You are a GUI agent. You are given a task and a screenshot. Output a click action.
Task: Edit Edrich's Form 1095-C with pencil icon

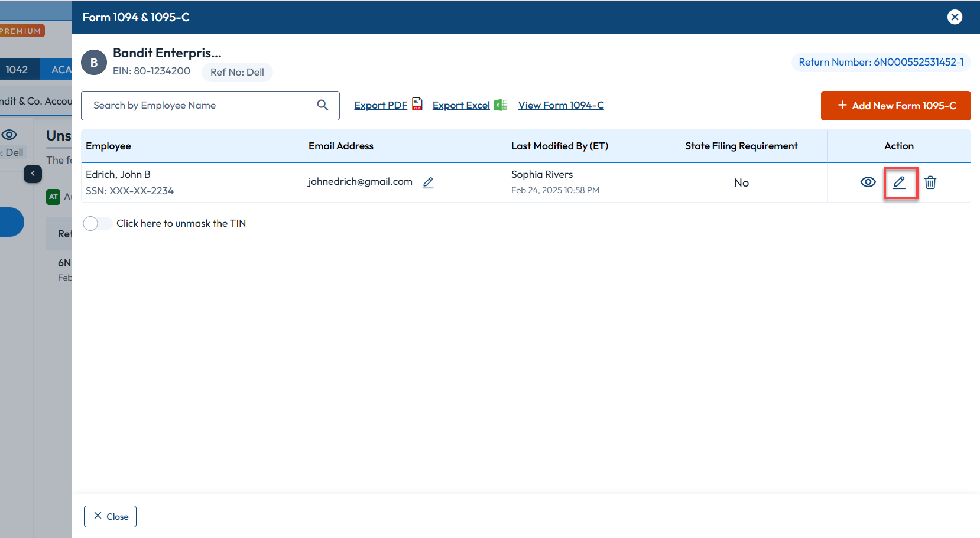point(899,182)
